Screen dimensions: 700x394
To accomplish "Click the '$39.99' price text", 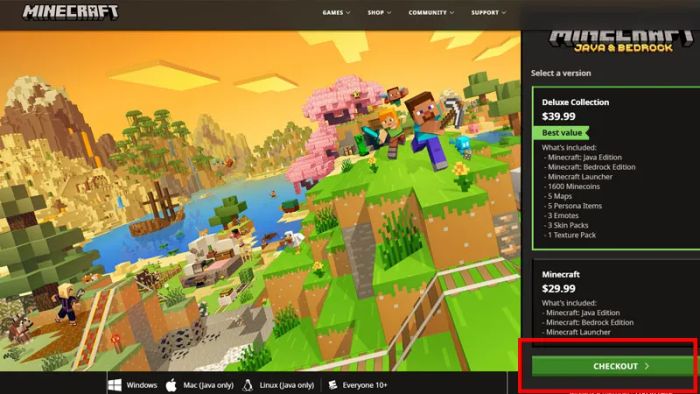I will (558, 116).
